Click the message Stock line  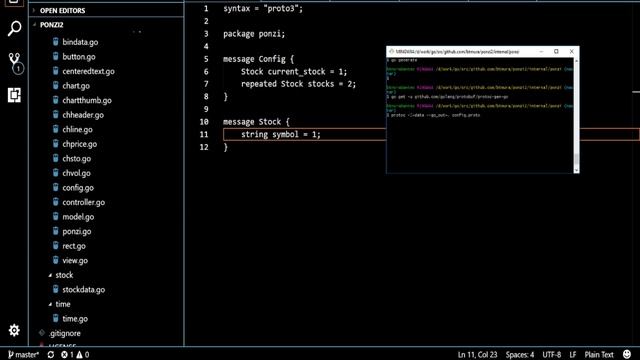click(256, 122)
